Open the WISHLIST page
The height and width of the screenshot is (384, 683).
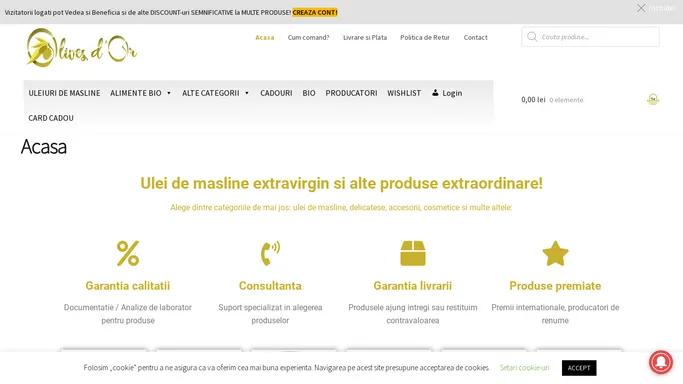point(404,93)
